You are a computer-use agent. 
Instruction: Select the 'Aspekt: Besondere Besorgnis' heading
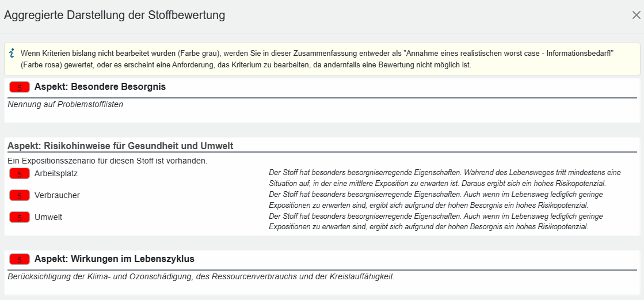pos(100,87)
